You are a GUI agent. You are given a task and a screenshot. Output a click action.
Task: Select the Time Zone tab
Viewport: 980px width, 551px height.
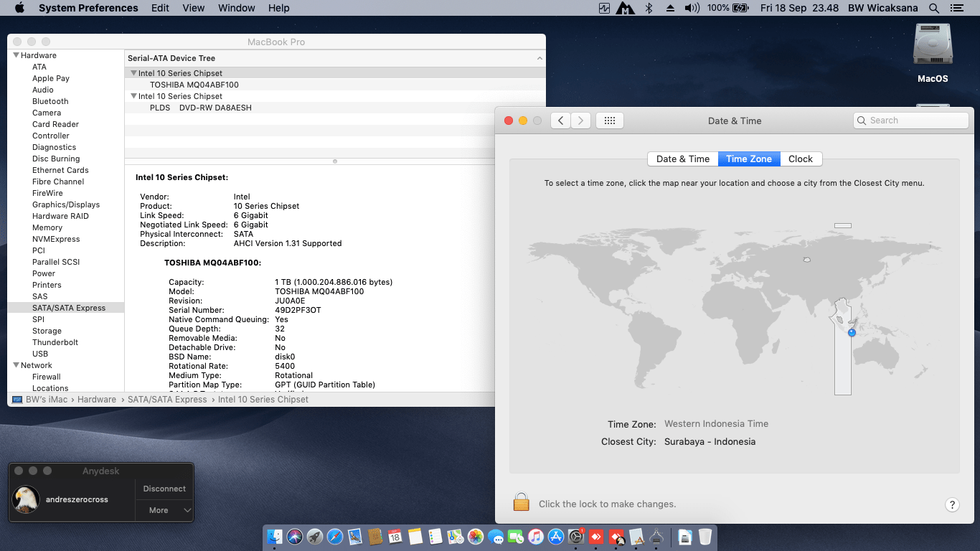[749, 159]
